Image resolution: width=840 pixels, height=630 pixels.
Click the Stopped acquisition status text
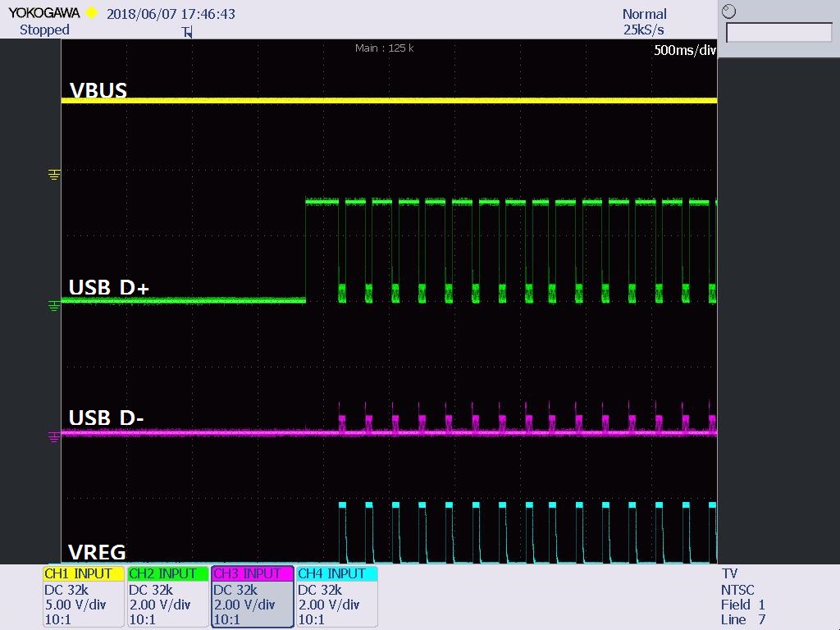(44, 30)
